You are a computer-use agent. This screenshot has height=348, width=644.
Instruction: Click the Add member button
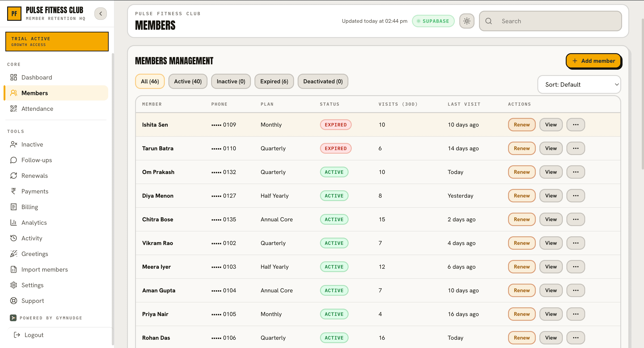pyautogui.click(x=593, y=61)
